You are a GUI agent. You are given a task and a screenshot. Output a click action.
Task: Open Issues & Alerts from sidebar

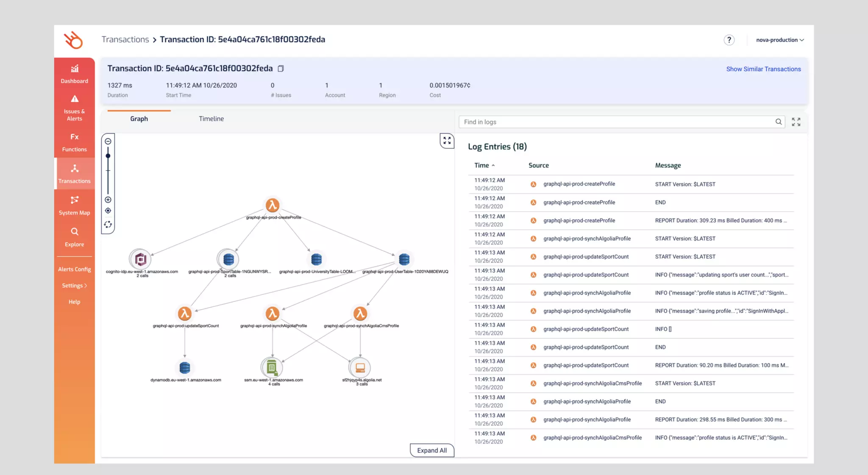pyautogui.click(x=75, y=107)
